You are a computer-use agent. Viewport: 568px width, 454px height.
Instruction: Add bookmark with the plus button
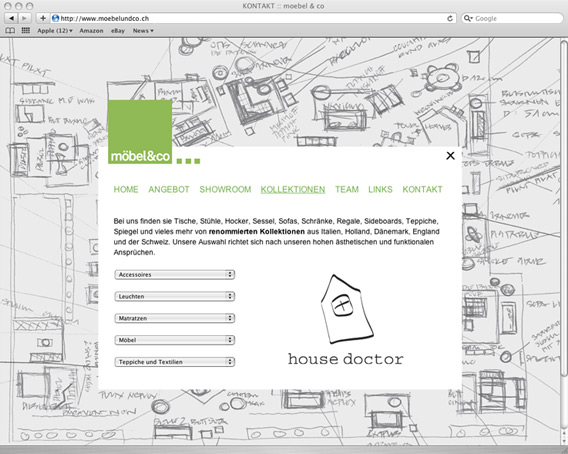[x=42, y=18]
